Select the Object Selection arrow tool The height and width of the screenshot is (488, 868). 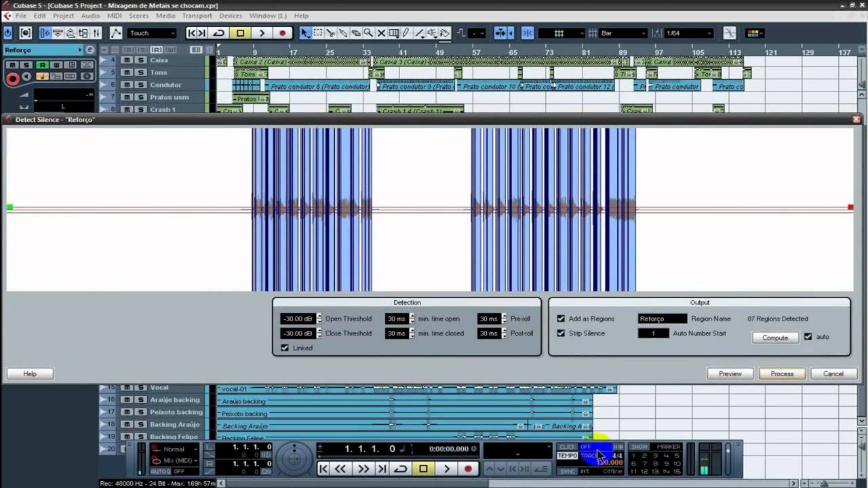[305, 33]
